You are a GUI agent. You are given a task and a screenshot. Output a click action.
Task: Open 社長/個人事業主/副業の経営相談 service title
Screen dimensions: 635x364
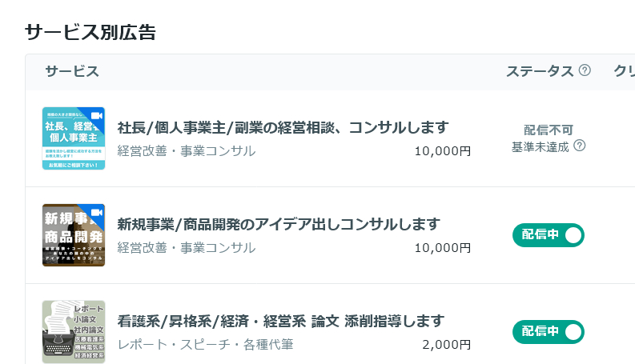click(x=283, y=128)
